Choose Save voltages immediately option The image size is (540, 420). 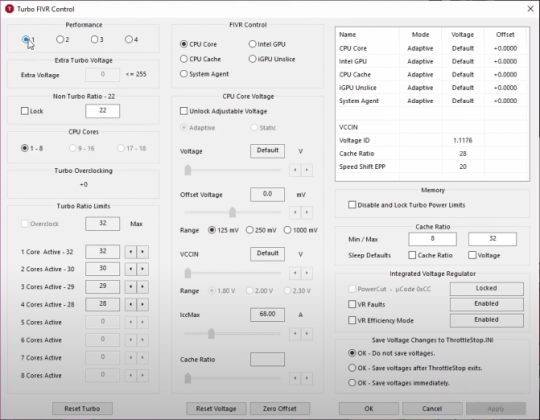click(x=352, y=382)
